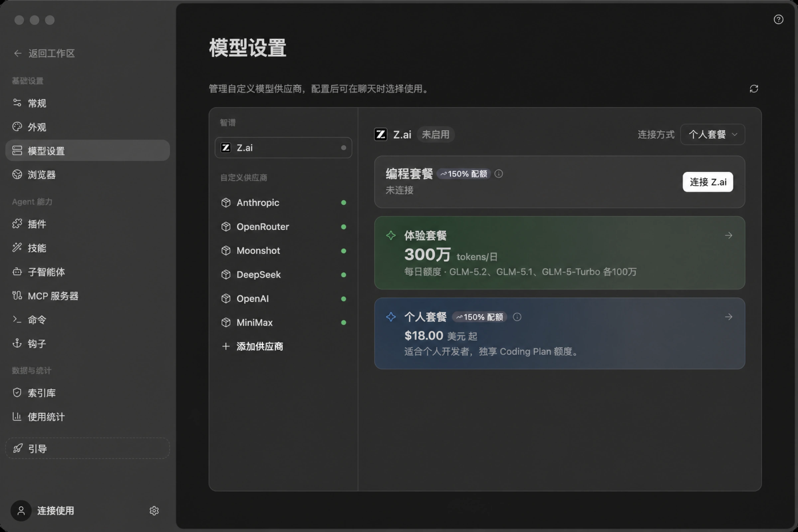Open 索引库 page
This screenshot has height=532, width=798.
tap(87, 393)
